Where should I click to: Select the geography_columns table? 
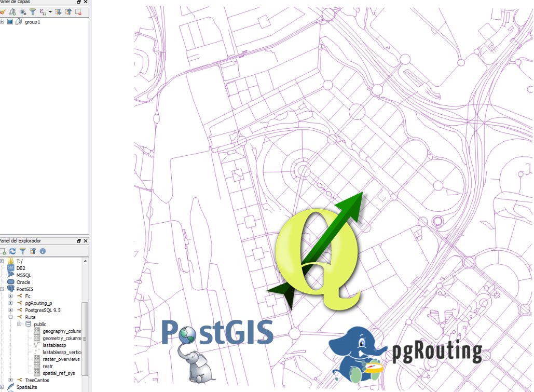coord(62,331)
